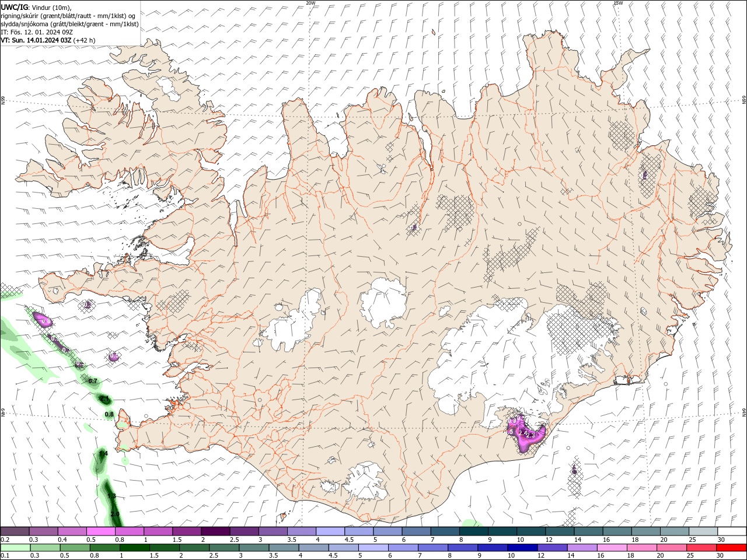This screenshot has width=747, height=560.
Task: Pick the darkest purple 2–2.5 snow swatch
Action: coord(215,531)
